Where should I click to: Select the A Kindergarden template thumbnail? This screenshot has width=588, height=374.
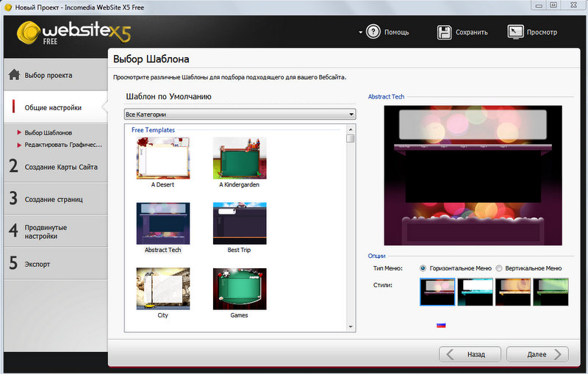240,158
